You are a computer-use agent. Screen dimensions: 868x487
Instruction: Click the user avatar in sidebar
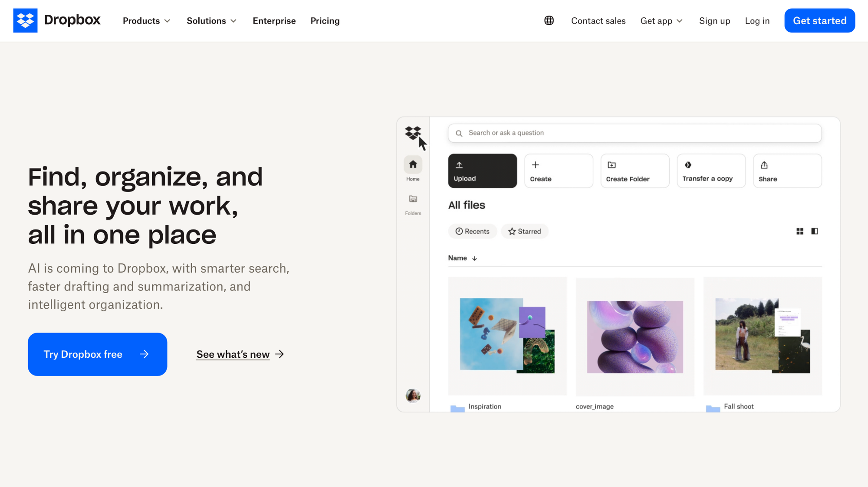point(413,395)
